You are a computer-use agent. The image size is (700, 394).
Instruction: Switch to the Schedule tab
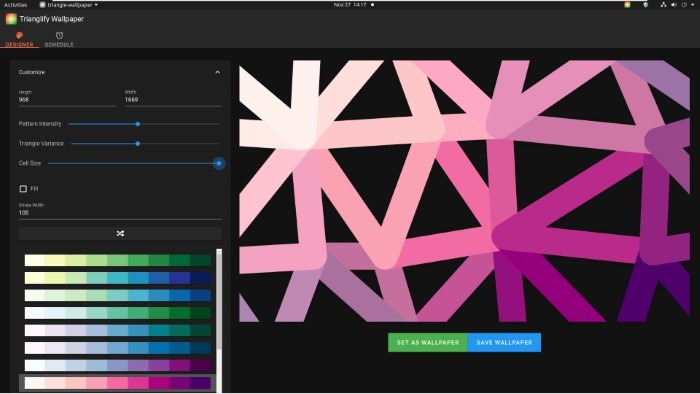[59, 39]
